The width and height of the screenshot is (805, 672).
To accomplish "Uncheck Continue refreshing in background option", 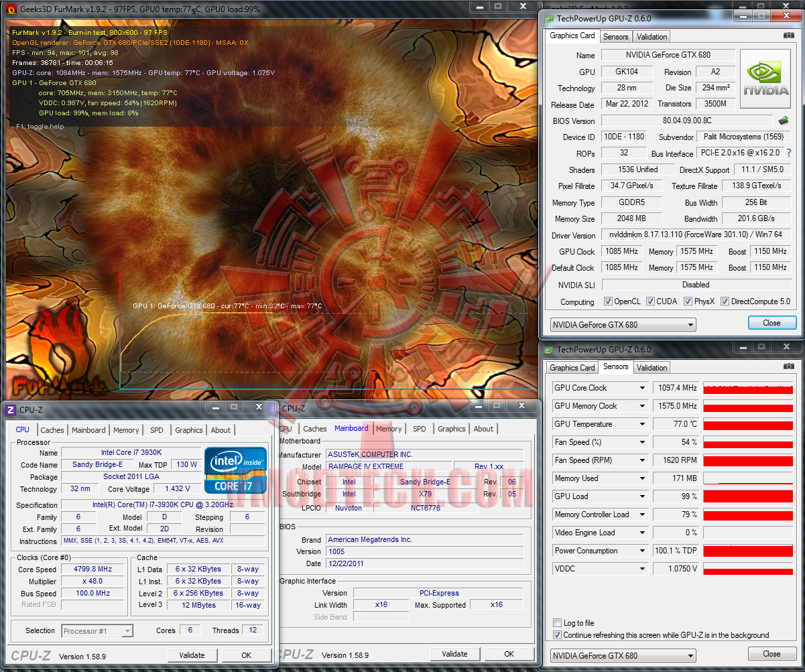I will coord(558,635).
